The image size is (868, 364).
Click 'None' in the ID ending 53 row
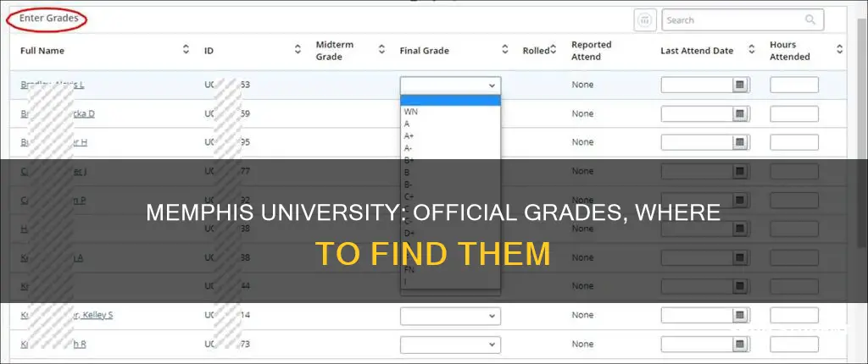tap(582, 85)
